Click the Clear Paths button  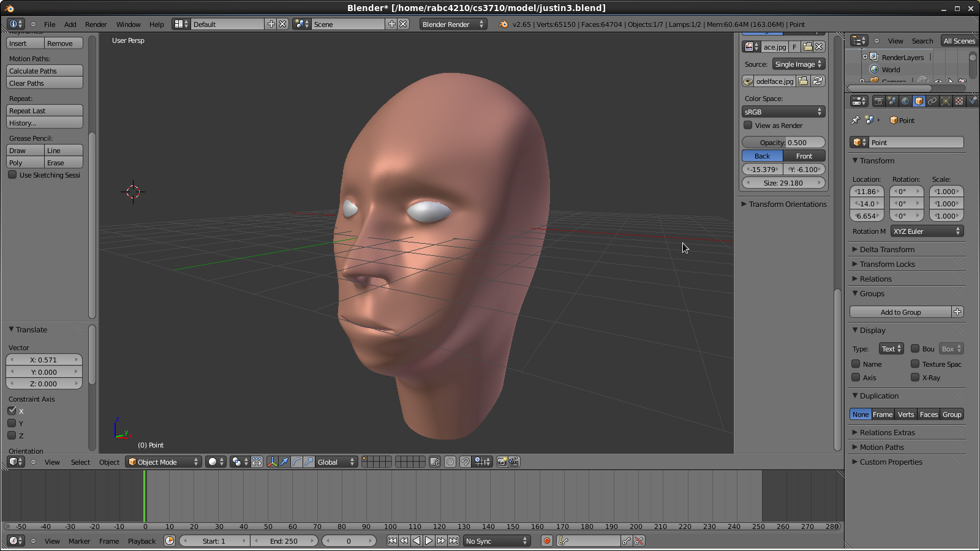(x=45, y=83)
